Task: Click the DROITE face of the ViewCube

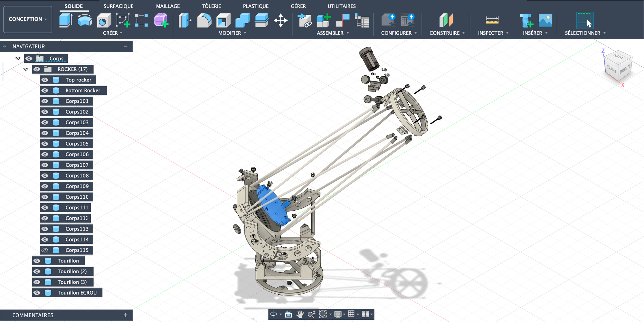Action: [625, 69]
